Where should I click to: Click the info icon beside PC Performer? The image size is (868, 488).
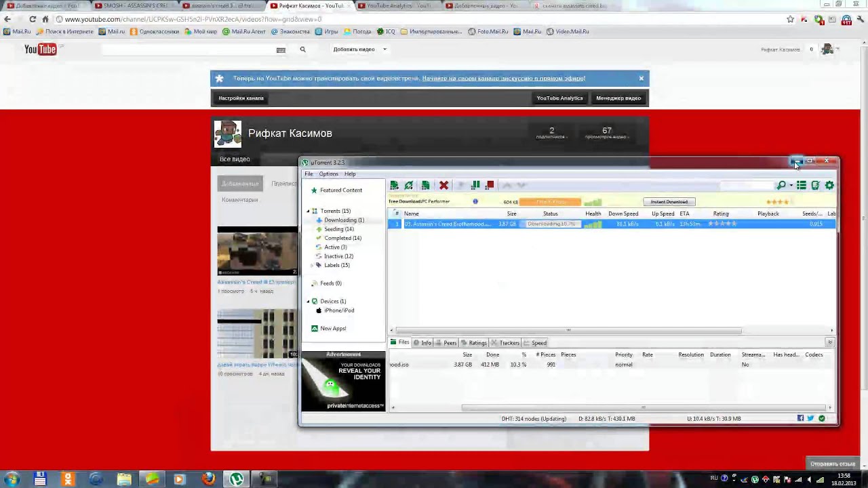point(475,201)
